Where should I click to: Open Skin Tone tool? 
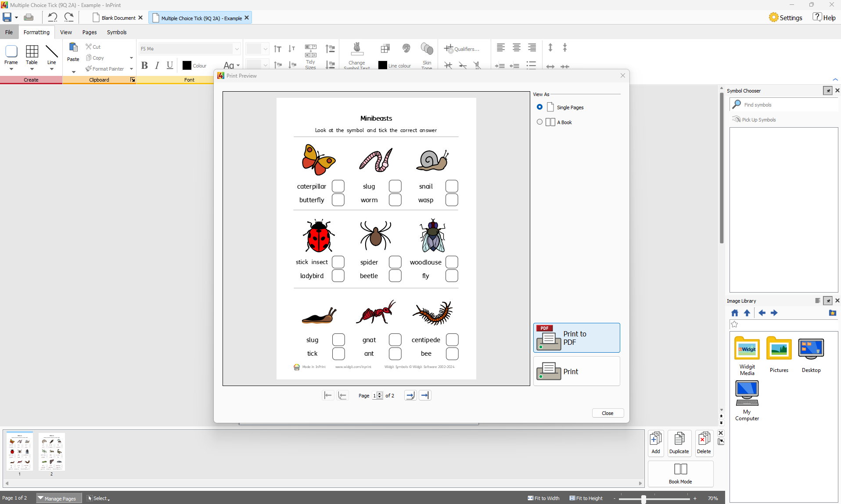(x=427, y=55)
